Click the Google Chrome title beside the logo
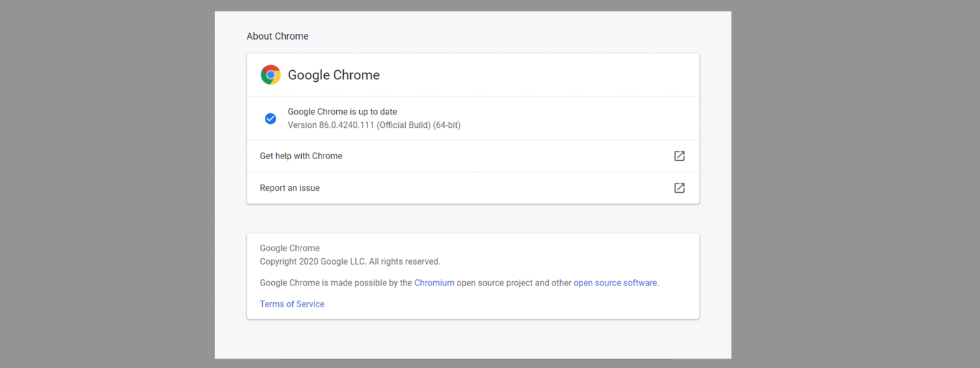Screen dimensions: 980x368 click(334, 75)
